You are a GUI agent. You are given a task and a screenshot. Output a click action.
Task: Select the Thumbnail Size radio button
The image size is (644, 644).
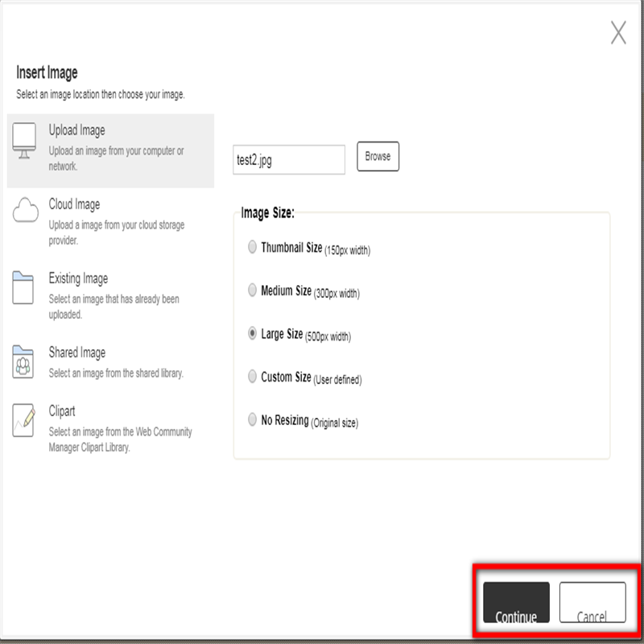point(253,248)
